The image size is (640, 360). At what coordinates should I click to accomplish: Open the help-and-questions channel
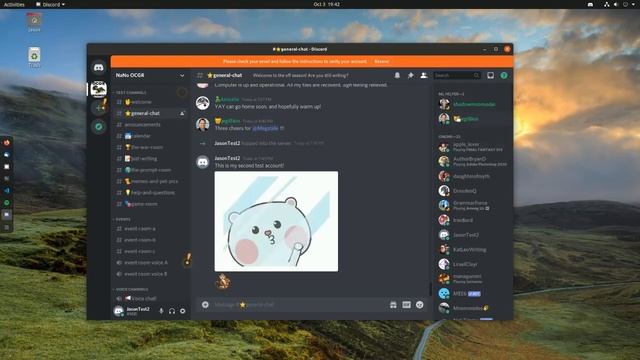[150, 192]
